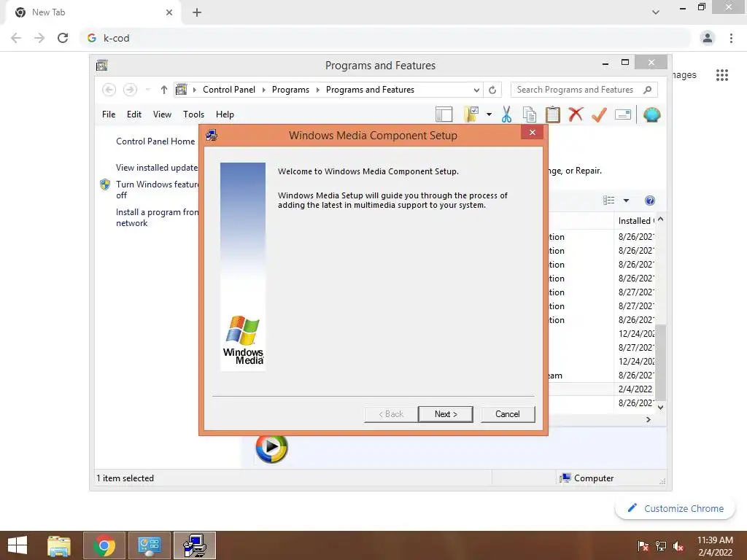Expand the arrow after Programs breadcrumb

pos(318,90)
